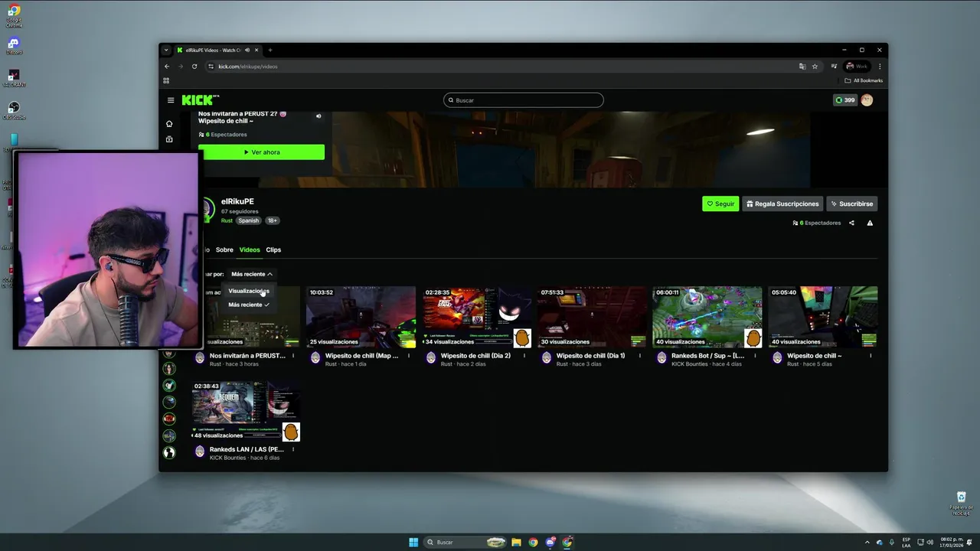Collapse the Más reciente sort dropdown
Viewport: 980px width, 551px height.
[252, 274]
